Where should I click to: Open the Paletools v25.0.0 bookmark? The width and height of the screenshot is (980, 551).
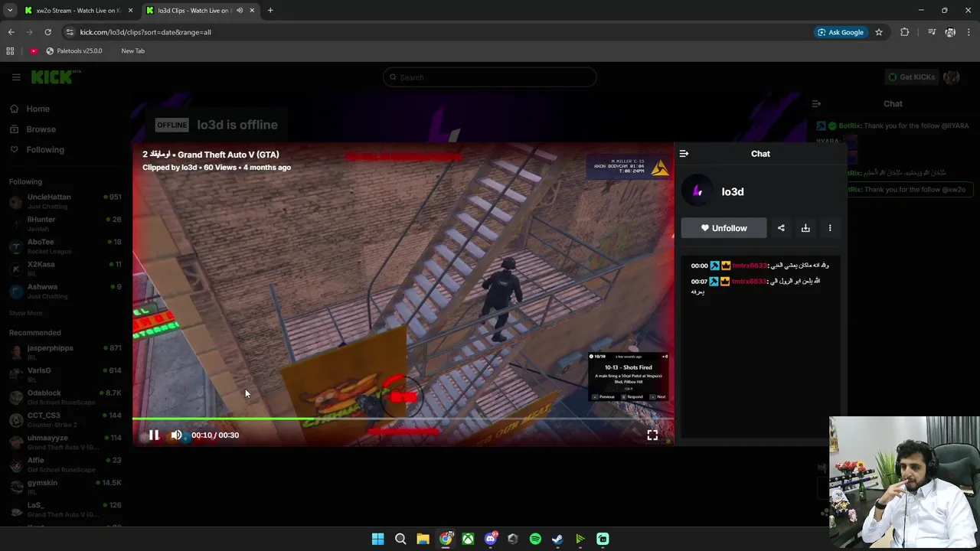point(74,51)
